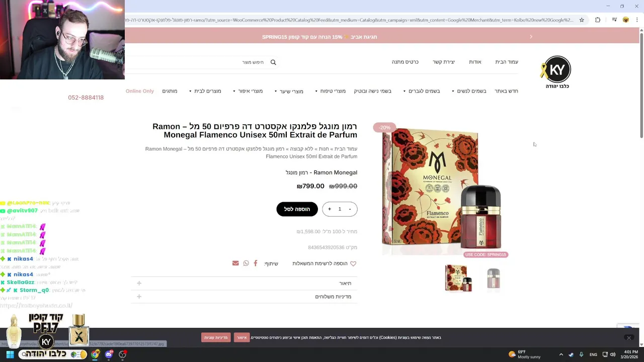This screenshot has width=644, height=362.
Task: Open the מדיניות עוגיות cookie policy button
Action: point(216,337)
